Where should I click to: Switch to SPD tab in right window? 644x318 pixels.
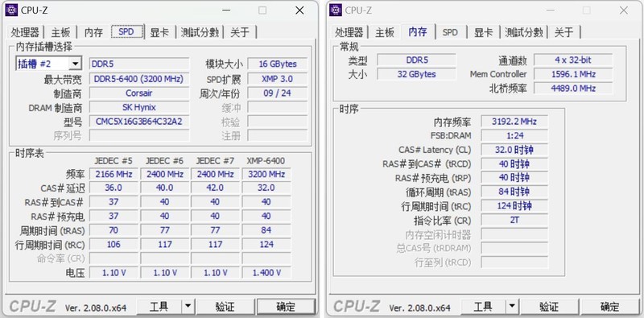(x=450, y=32)
